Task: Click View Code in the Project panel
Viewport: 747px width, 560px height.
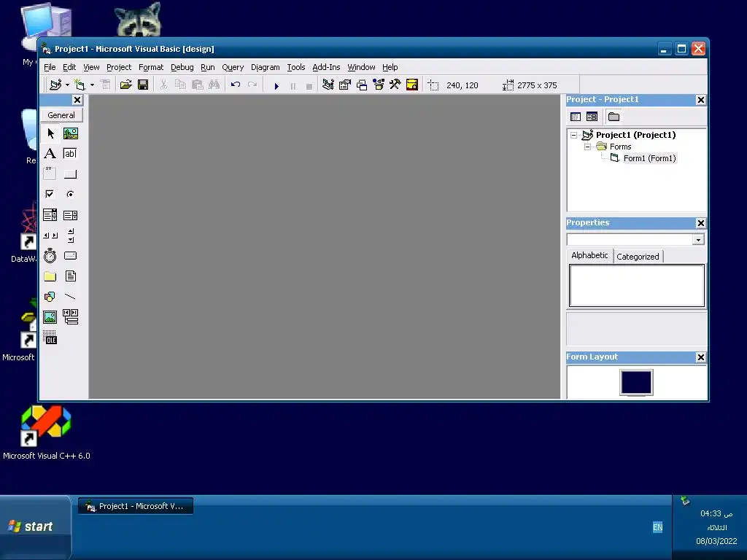Action: (x=576, y=117)
